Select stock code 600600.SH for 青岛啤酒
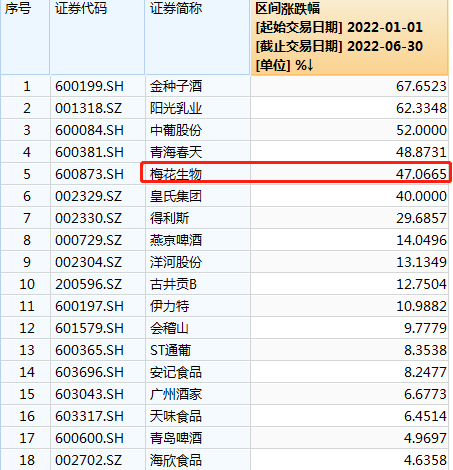 point(89,438)
